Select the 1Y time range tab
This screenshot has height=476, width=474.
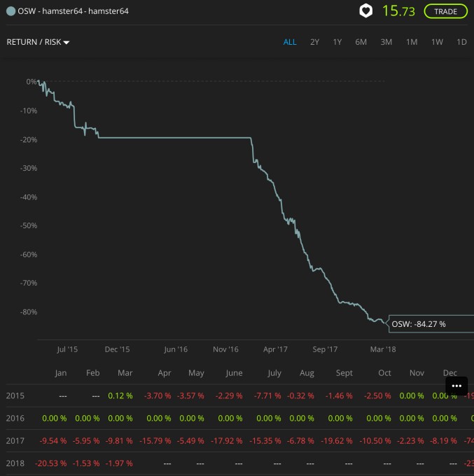[x=337, y=42]
